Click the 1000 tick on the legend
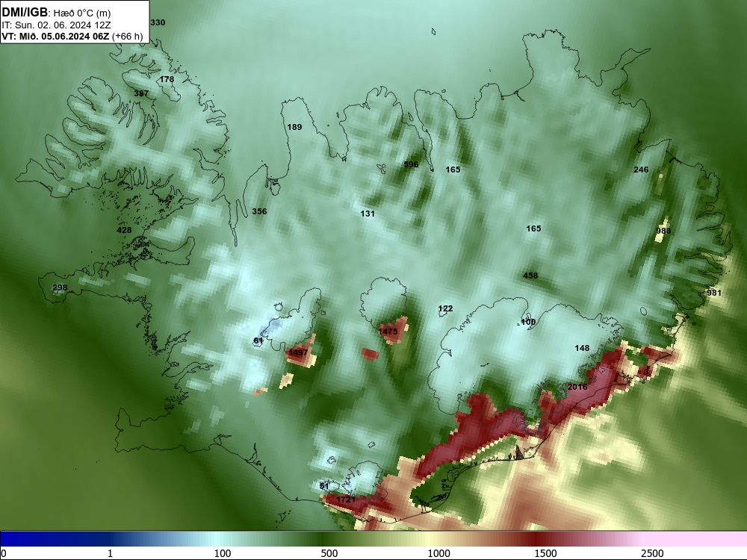The width and height of the screenshot is (747, 560). pyautogui.click(x=438, y=553)
